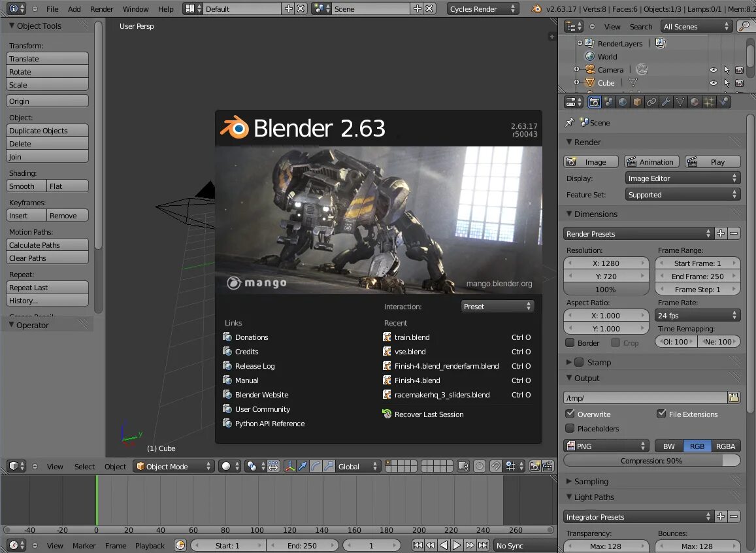Open the Object properties cube icon
This screenshot has height=553, width=756.
coord(637,102)
